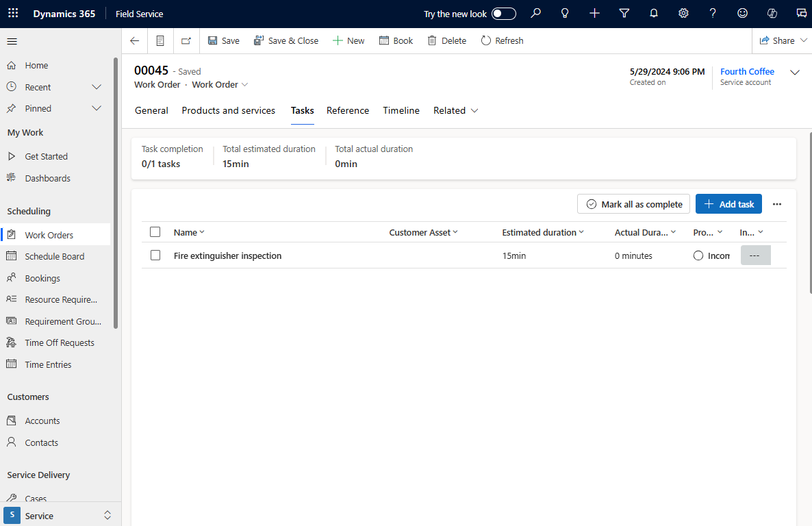Open the notifications bell
This screenshot has width=812, height=526.
654,14
